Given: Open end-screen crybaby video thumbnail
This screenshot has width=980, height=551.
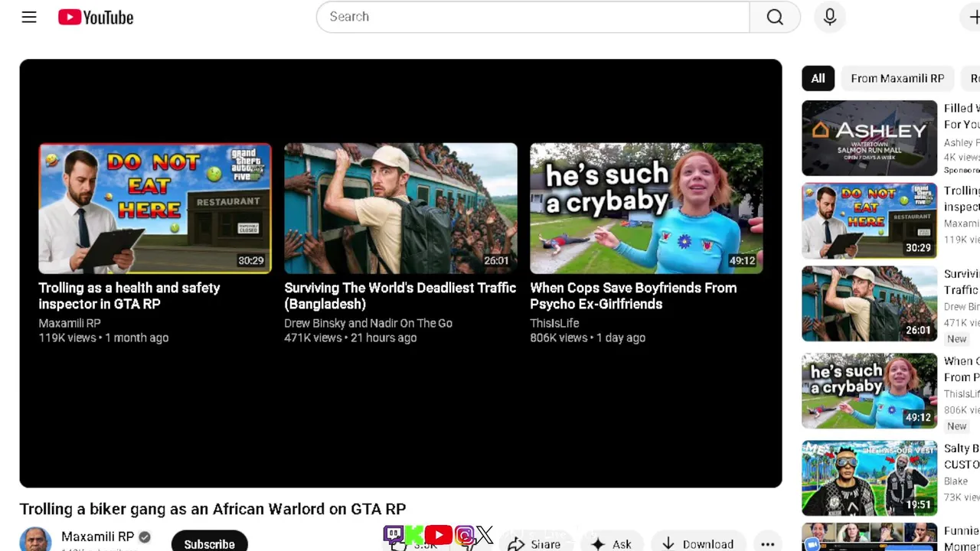Looking at the screenshot, I should tap(646, 208).
